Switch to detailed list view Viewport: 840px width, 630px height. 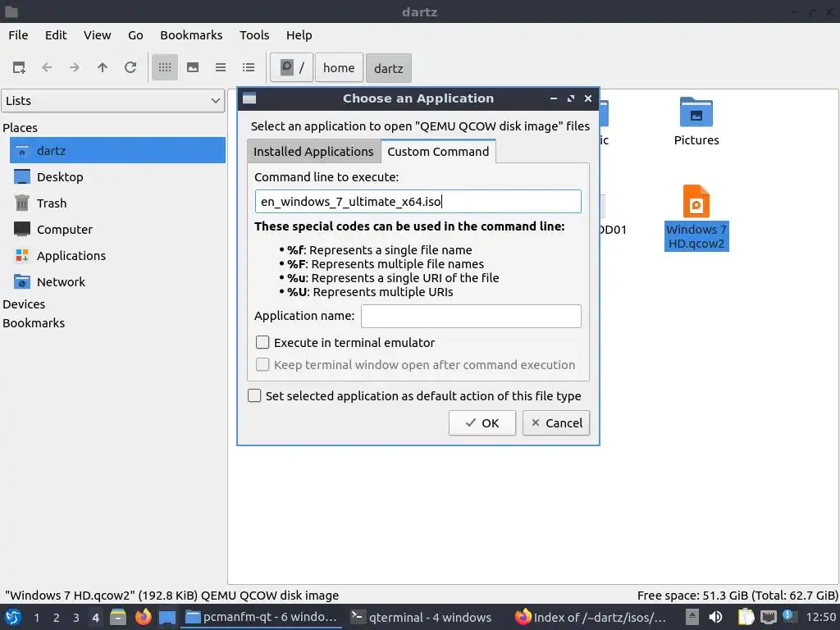[x=249, y=67]
